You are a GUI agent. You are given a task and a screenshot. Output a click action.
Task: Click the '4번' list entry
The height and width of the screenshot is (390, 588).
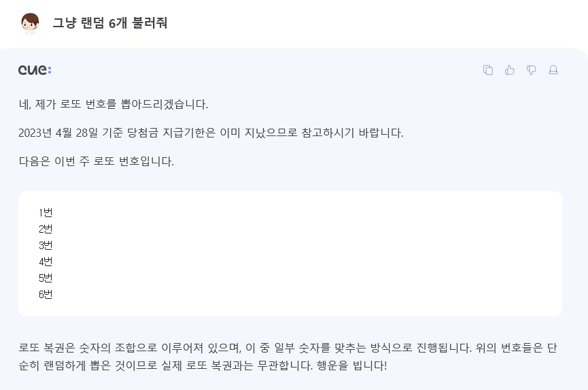(x=46, y=261)
